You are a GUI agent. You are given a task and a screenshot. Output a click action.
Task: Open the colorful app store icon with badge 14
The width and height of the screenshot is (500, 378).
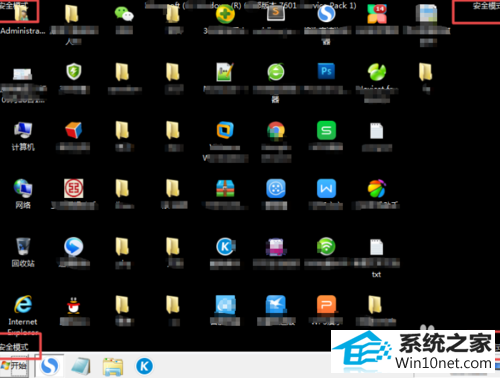(x=377, y=14)
